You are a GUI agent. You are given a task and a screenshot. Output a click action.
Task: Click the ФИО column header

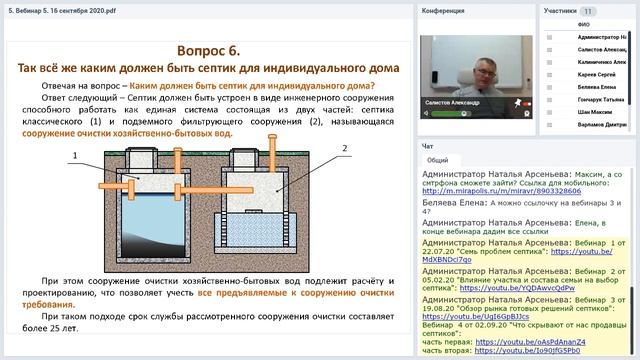coord(584,24)
